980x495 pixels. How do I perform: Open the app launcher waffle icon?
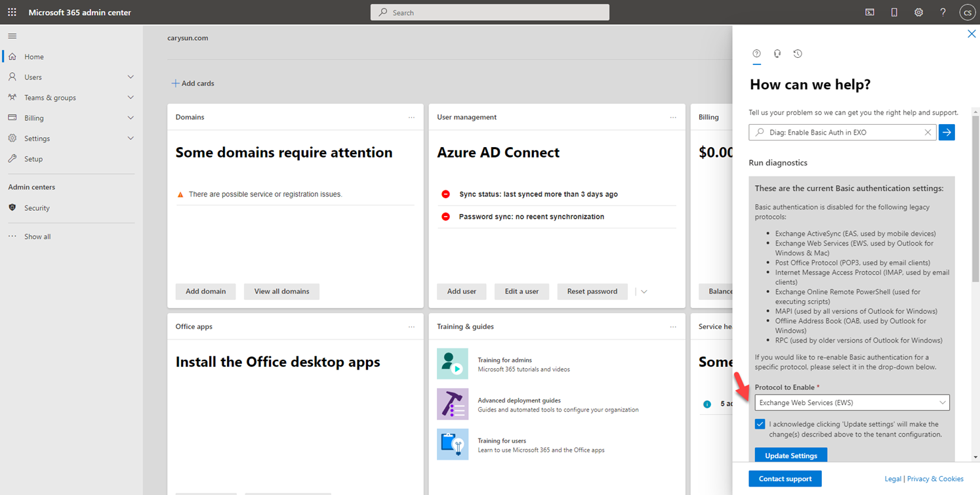pos(12,12)
